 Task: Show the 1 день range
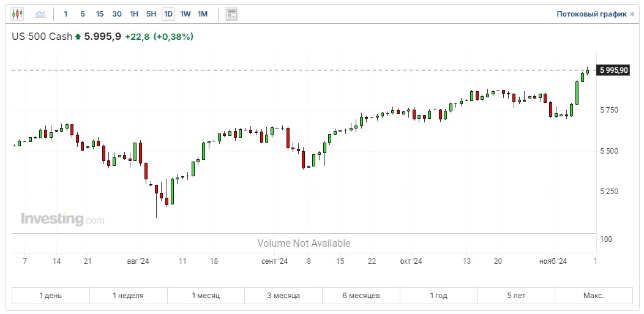point(51,296)
